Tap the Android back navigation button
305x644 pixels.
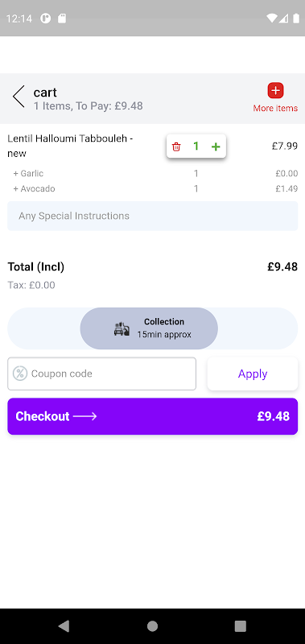coord(64,626)
